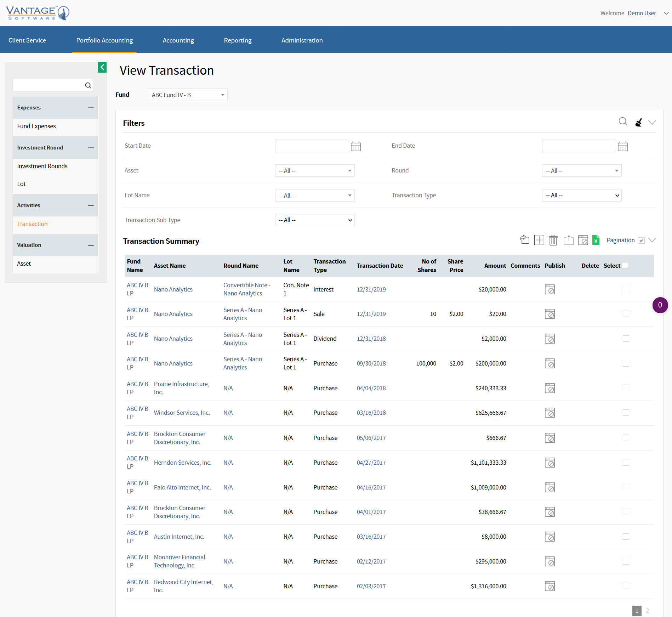Open the 12/31/2019 Sale transaction link
This screenshot has width=672, height=617.
pos(371,314)
